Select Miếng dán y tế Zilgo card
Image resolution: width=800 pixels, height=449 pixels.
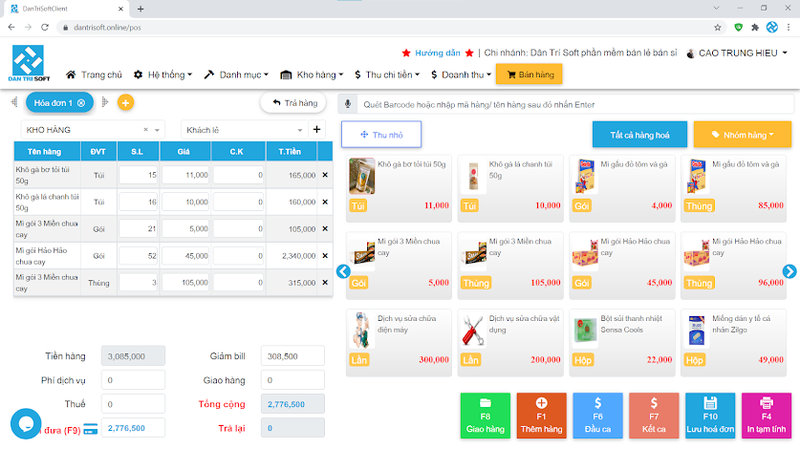734,342
